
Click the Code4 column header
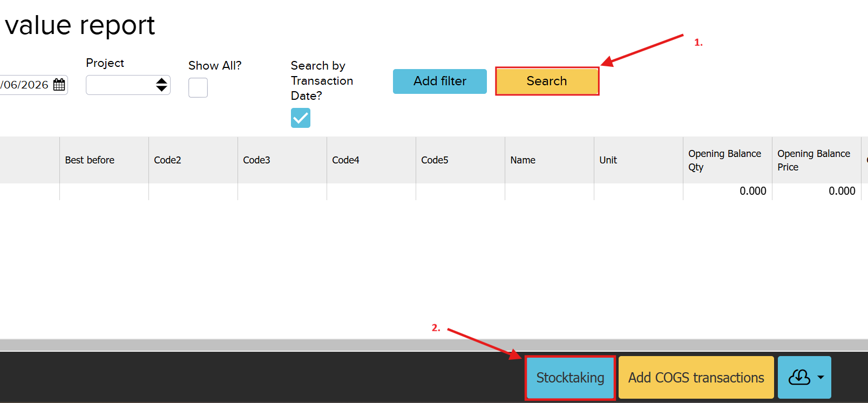tap(345, 160)
